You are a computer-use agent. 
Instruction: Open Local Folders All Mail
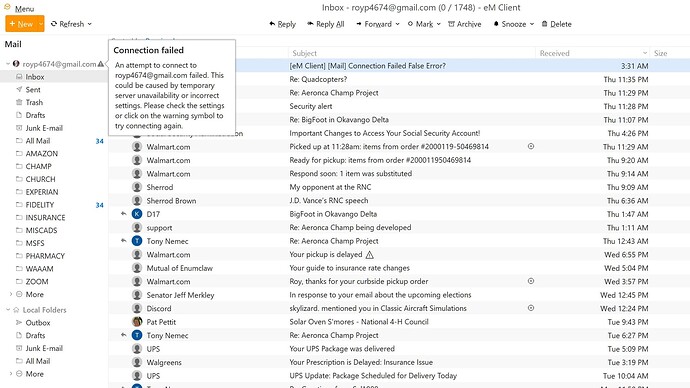tap(54, 361)
